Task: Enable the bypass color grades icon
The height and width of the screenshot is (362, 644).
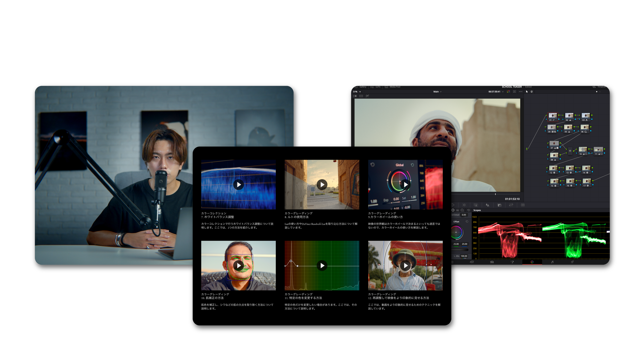Action: click(508, 92)
